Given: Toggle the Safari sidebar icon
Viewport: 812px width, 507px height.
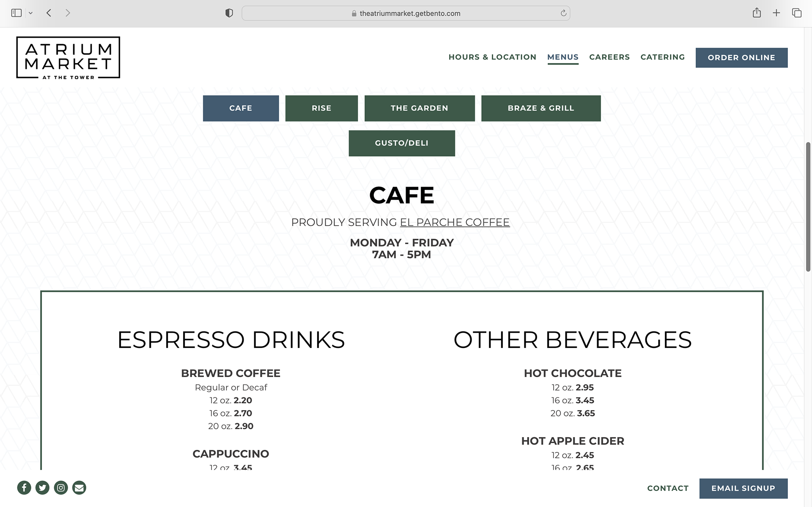Looking at the screenshot, I should point(16,13).
